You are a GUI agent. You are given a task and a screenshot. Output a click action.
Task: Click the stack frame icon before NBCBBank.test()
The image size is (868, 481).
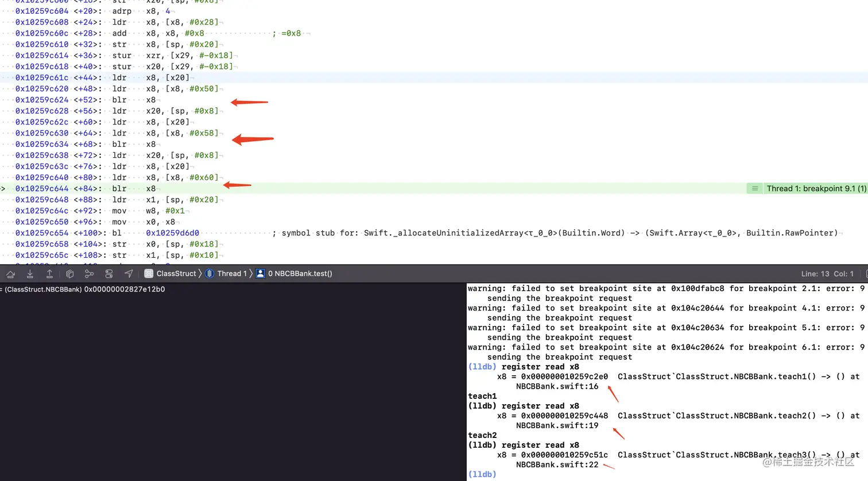260,274
